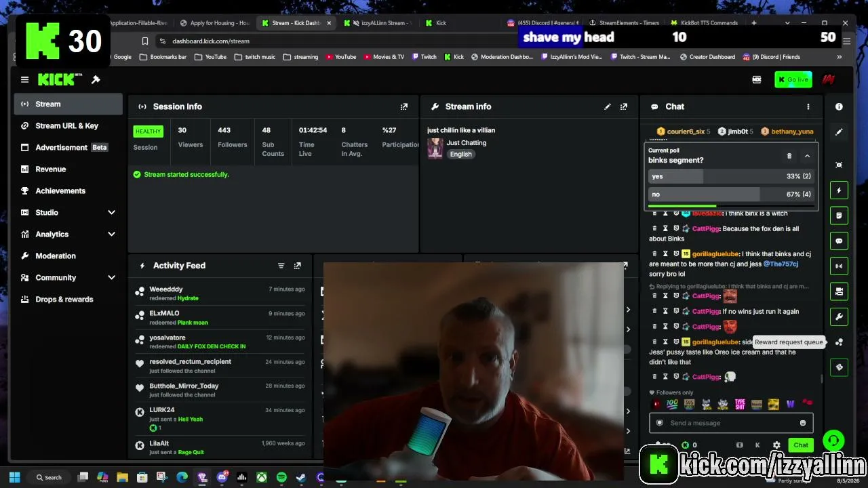Pop out the Stream info panel
This screenshot has width=868, height=488.
(x=624, y=106)
